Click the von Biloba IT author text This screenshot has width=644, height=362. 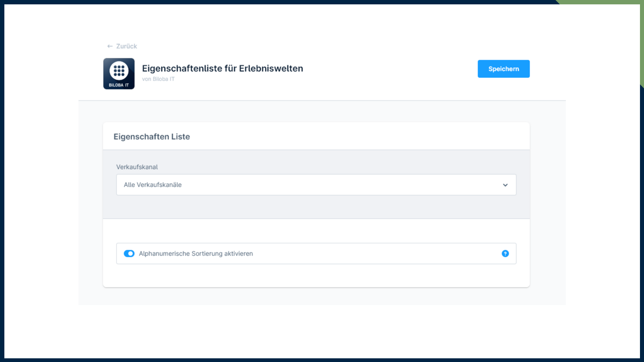coord(158,79)
